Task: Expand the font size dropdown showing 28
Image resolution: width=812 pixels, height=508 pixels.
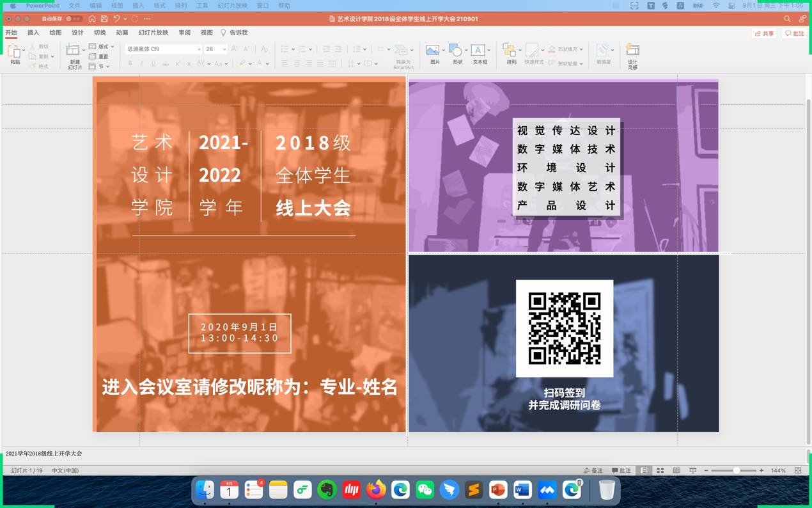Action: [x=224, y=49]
